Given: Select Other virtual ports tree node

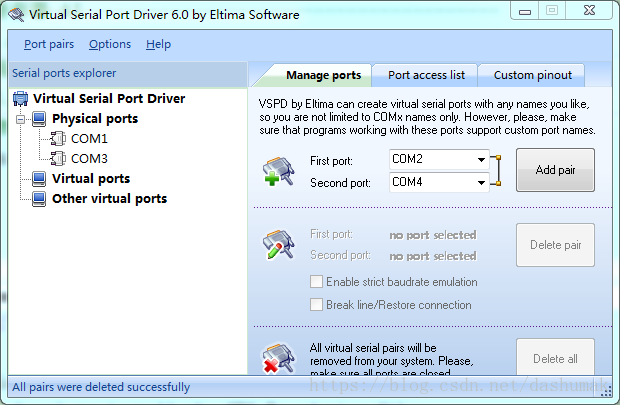Looking at the screenshot, I should [110, 199].
